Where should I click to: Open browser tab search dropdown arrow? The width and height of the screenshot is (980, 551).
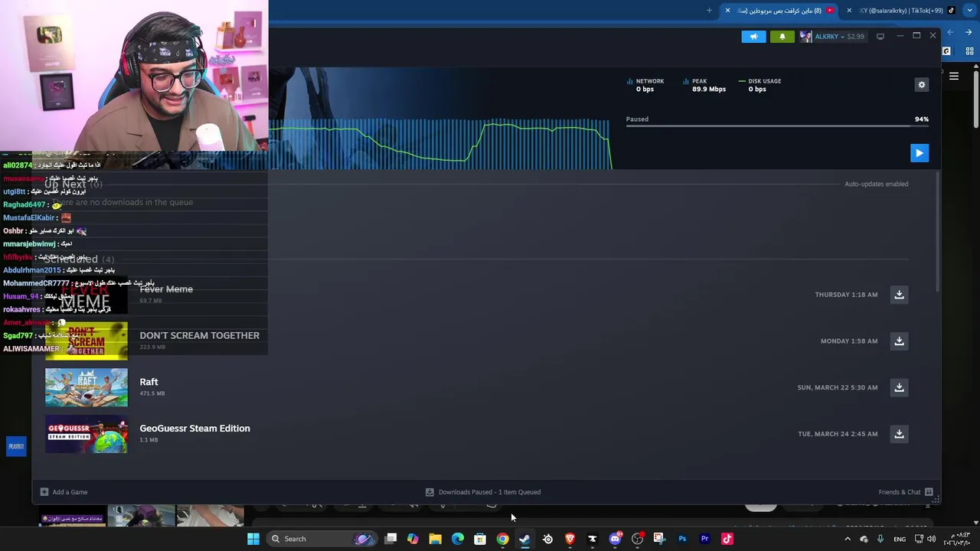[x=969, y=11]
